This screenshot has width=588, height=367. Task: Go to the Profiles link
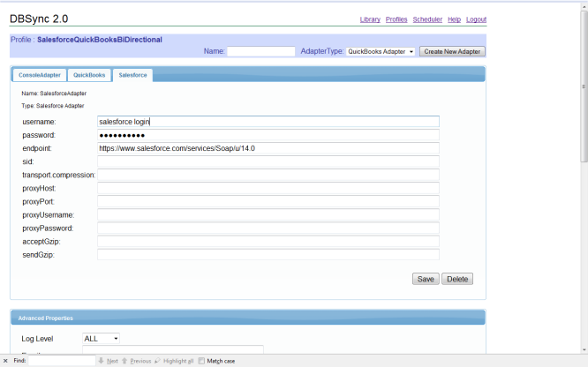(396, 19)
